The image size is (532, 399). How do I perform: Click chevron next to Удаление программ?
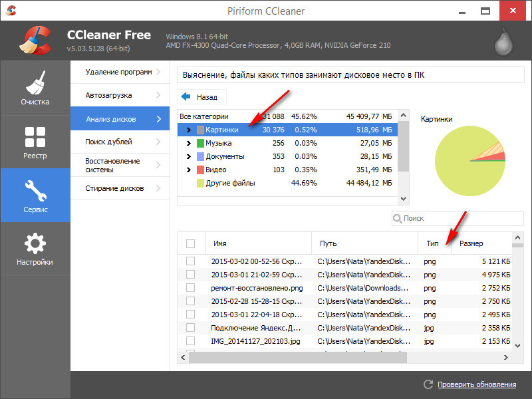pos(158,72)
